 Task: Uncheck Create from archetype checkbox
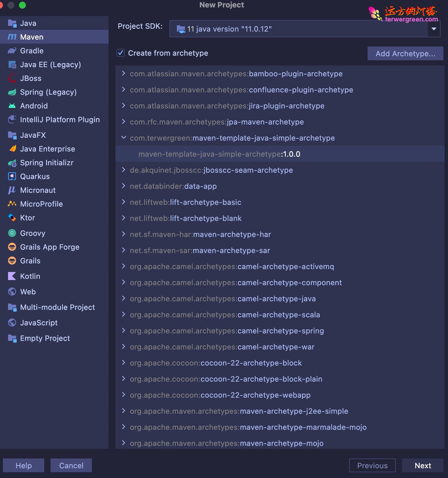120,53
